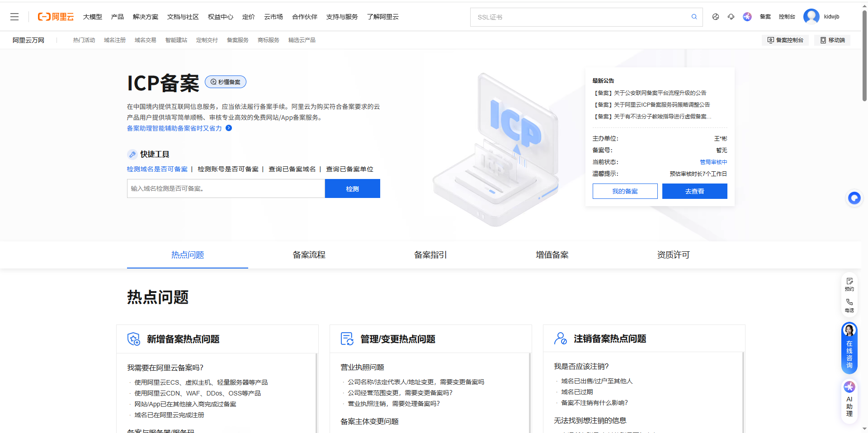Click username kidwjb
Image resolution: width=868 pixels, height=433 pixels.
(832, 17)
